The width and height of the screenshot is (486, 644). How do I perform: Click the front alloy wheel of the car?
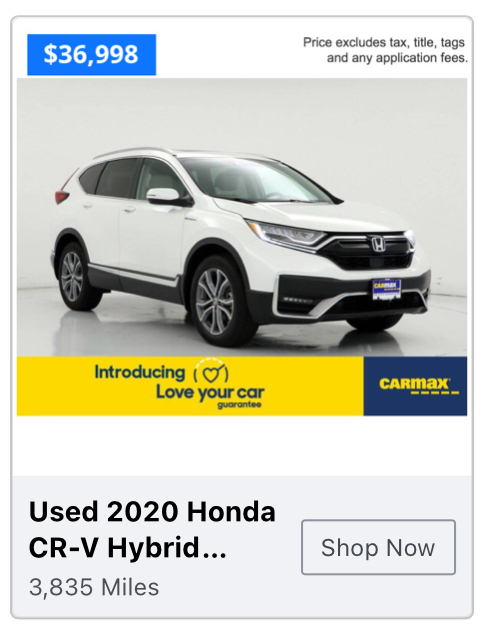(216, 301)
